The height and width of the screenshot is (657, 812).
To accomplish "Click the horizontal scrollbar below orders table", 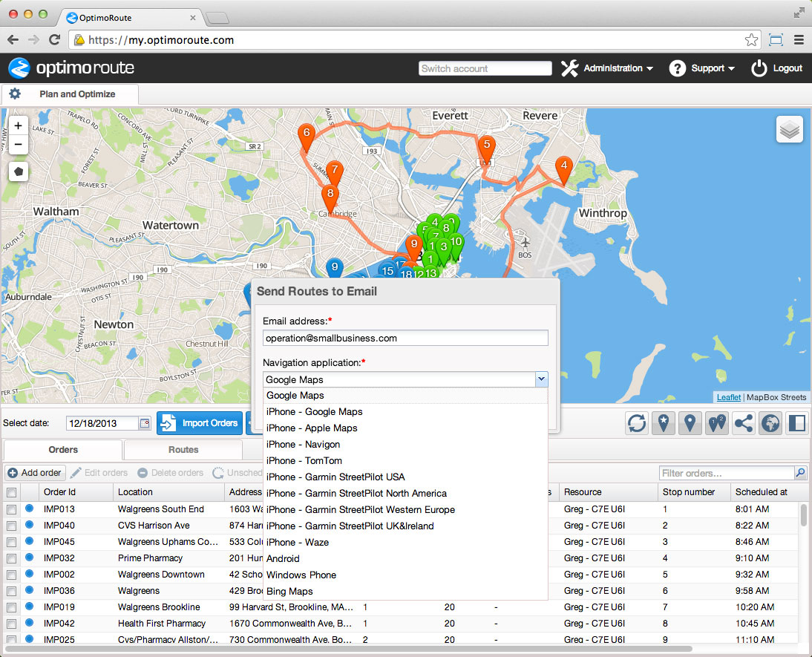I will (x=349, y=649).
